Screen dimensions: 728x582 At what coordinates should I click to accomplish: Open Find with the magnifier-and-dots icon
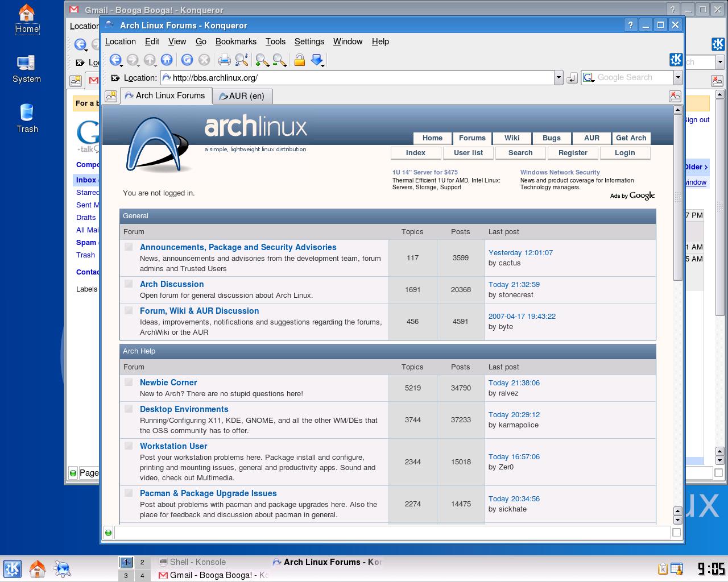(242, 60)
